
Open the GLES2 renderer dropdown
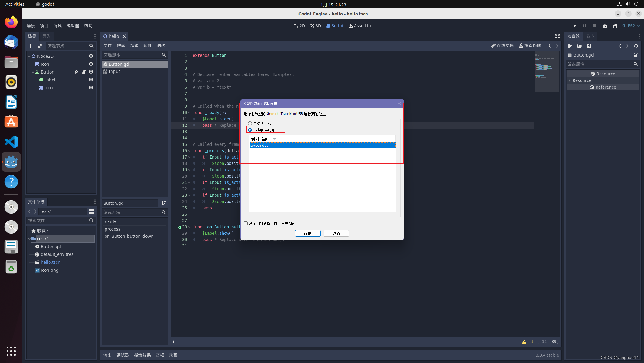(x=631, y=26)
